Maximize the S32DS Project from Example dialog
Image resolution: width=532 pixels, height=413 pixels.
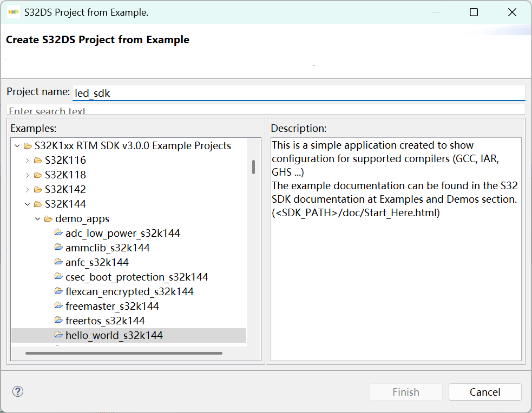[474, 12]
